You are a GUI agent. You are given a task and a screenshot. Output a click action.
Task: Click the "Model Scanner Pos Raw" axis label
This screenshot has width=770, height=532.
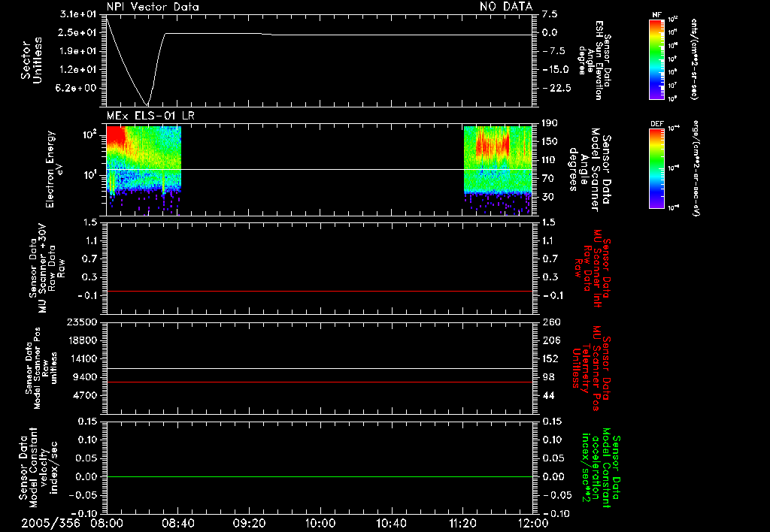[x=41, y=368]
